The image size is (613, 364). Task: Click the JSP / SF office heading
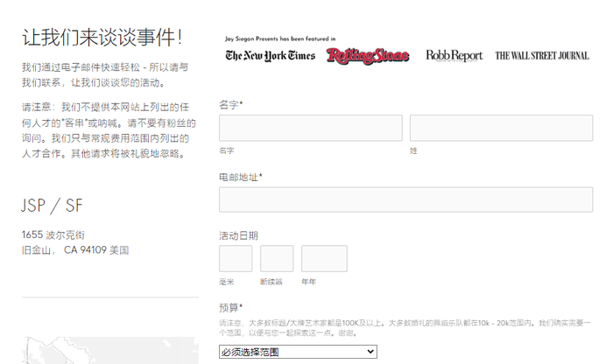click(x=52, y=206)
